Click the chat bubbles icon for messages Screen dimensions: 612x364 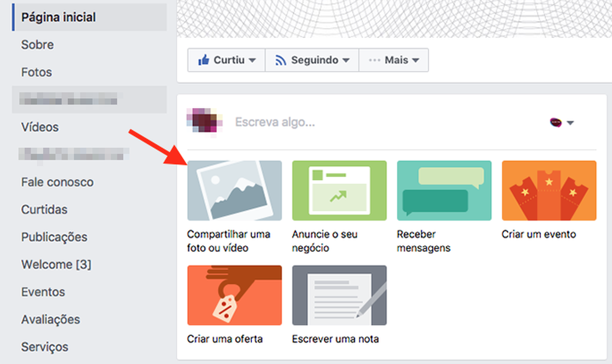pyautogui.click(x=444, y=190)
